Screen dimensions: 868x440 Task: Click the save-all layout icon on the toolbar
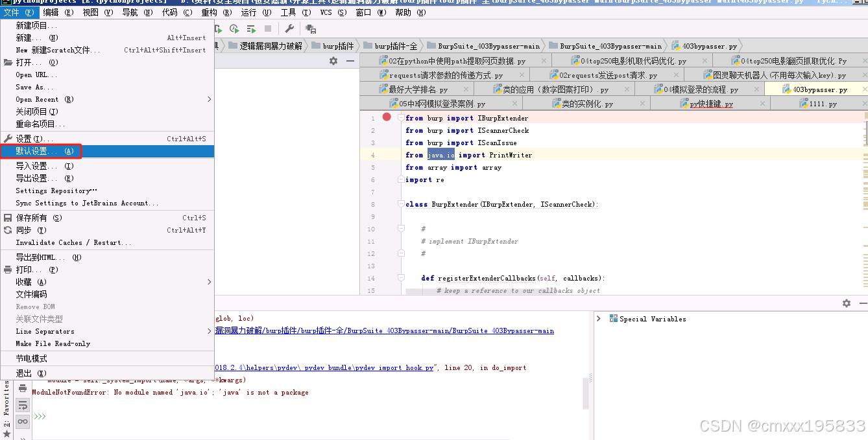pyautogui.click(x=309, y=29)
